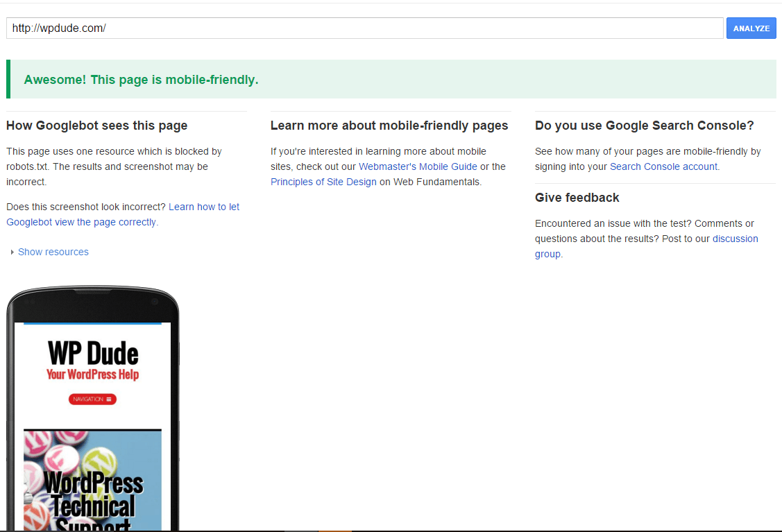The height and width of the screenshot is (532, 782).
Task: Click the ANALYZE button
Action: click(751, 28)
